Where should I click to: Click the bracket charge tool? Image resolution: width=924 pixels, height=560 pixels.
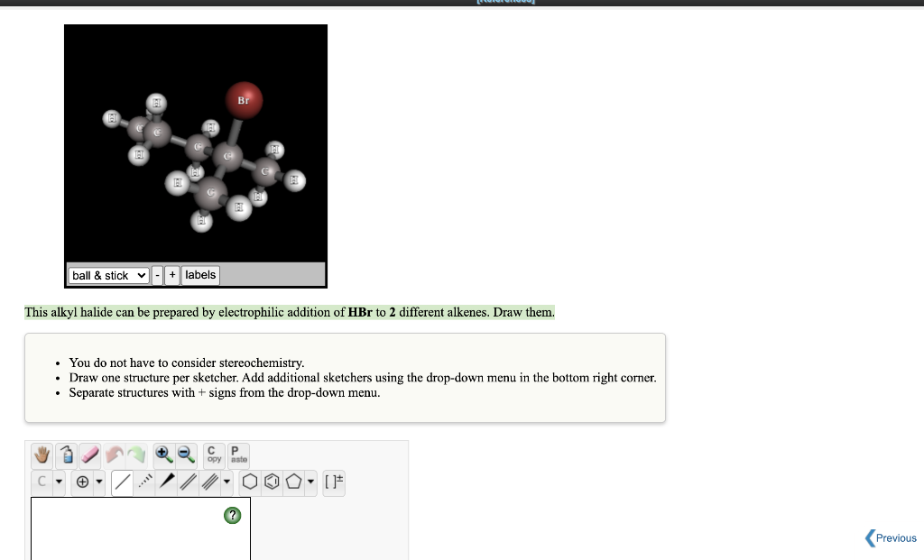click(x=334, y=482)
